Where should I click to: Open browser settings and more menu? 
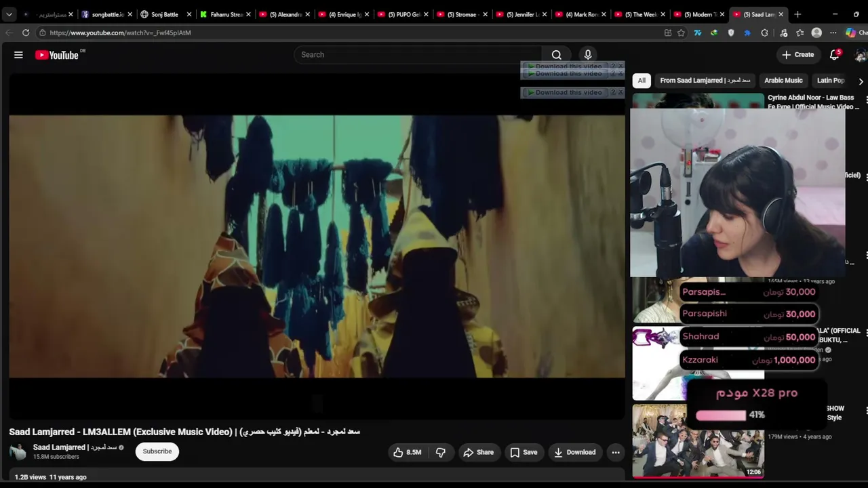pyautogui.click(x=833, y=33)
